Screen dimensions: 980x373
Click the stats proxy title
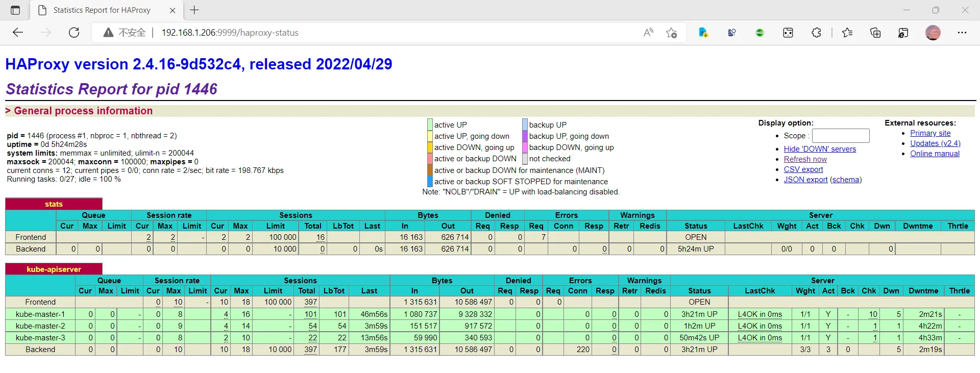(54, 204)
